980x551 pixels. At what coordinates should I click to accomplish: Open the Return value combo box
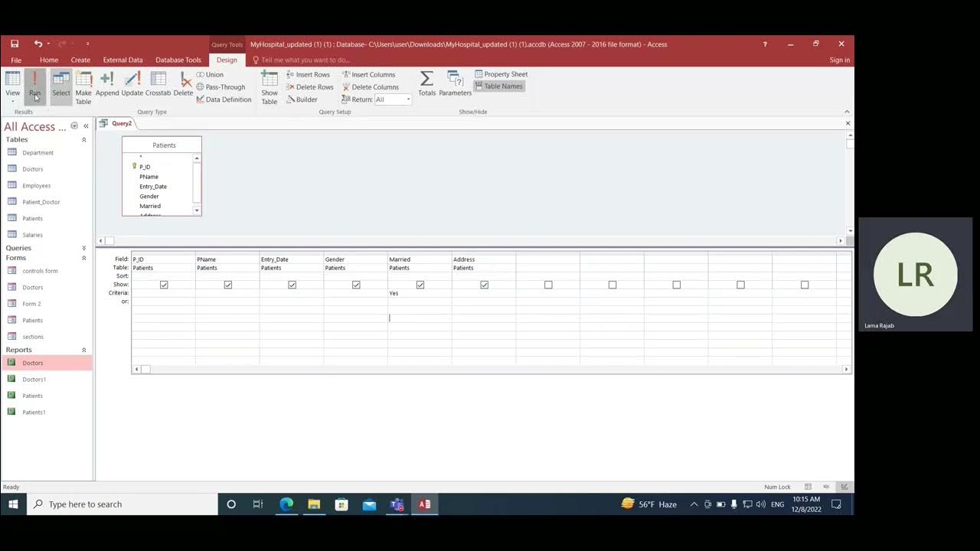393,99
